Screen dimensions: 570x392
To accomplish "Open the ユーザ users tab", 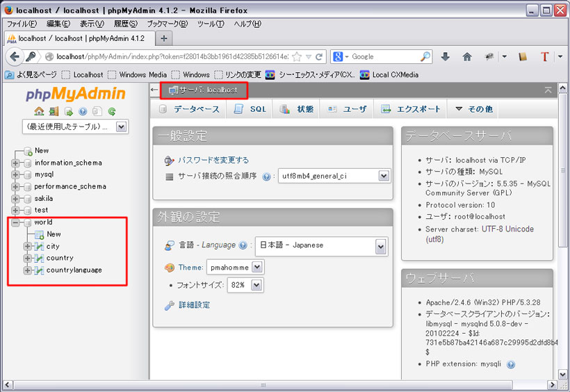I will pos(347,109).
